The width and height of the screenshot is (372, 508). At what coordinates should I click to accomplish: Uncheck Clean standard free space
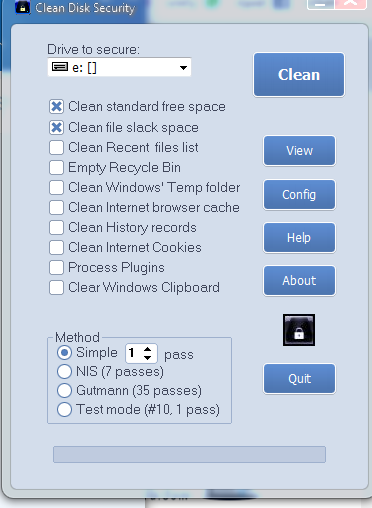click(x=56, y=107)
